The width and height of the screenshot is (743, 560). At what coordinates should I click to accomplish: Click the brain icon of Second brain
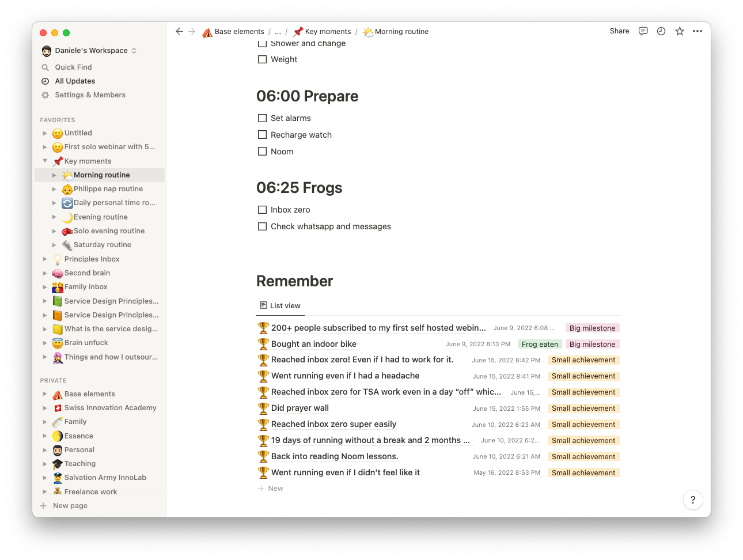[x=58, y=273]
